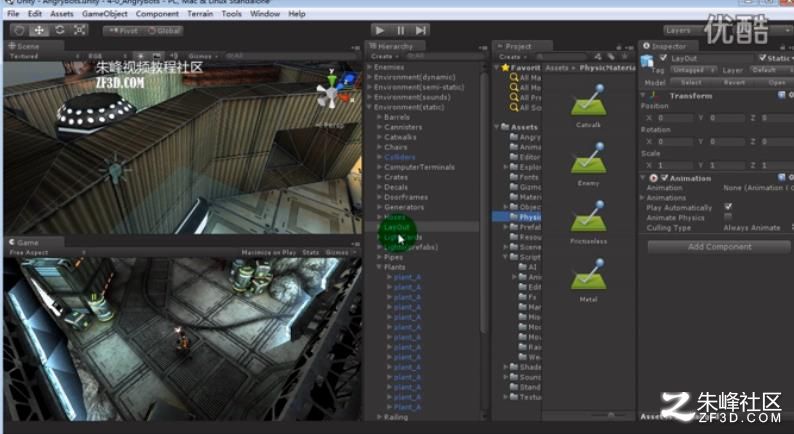Open the Window menu
The image size is (794, 434).
coord(265,14)
